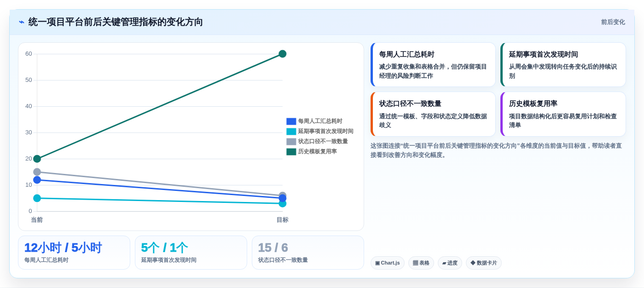Screen dimensions: 644x288
Task: Open the 每周人工汇总耗时 info card
Action: click(433, 65)
